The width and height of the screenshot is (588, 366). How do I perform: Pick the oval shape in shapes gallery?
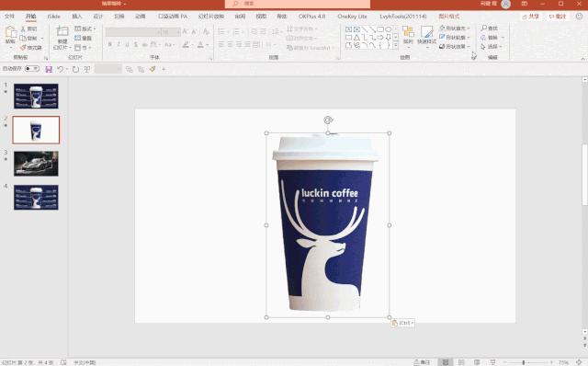coord(388,29)
